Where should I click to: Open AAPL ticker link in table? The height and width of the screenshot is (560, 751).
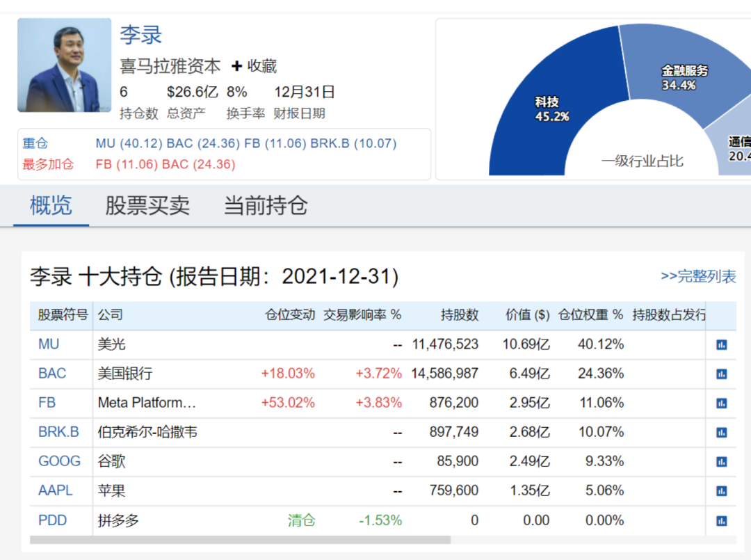(x=56, y=490)
